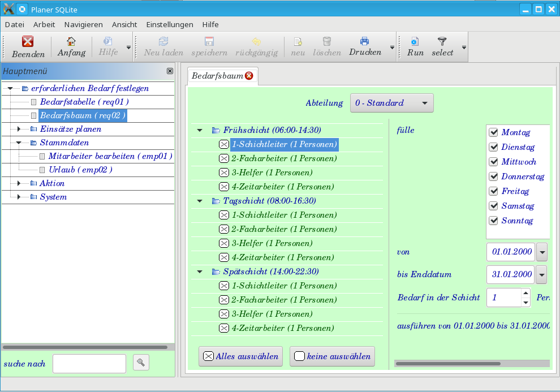Image resolution: width=560 pixels, height=392 pixels.
Task: Close the Bedarfsbaum tab with red X
Action: pyautogui.click(x=249, y=76)
